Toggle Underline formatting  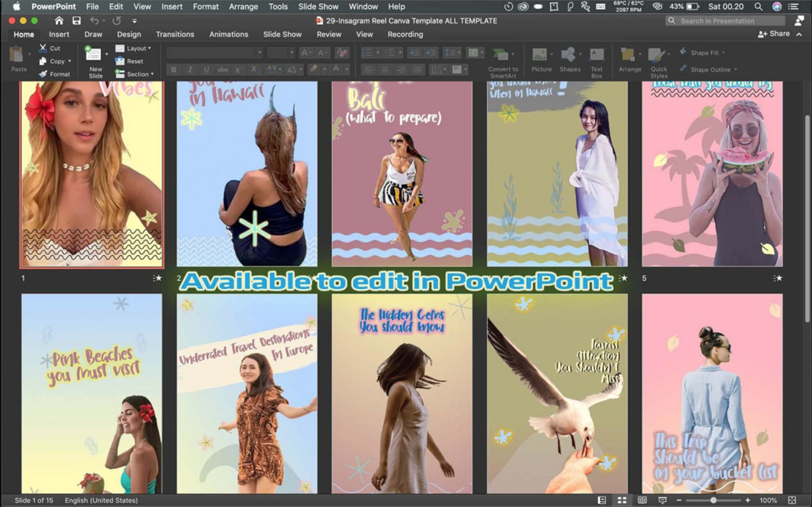[x=207, y=69]
